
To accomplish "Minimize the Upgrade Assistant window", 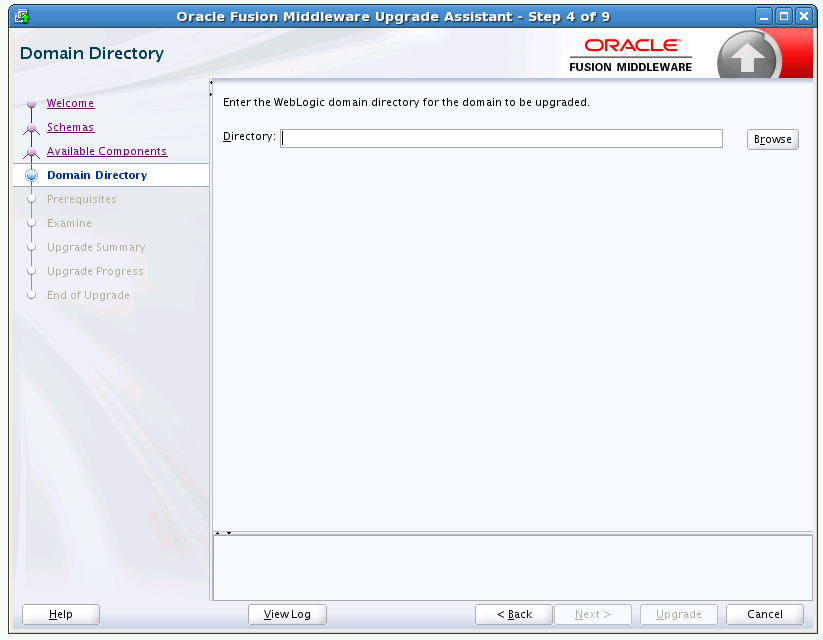I will (x=764, y=17).
